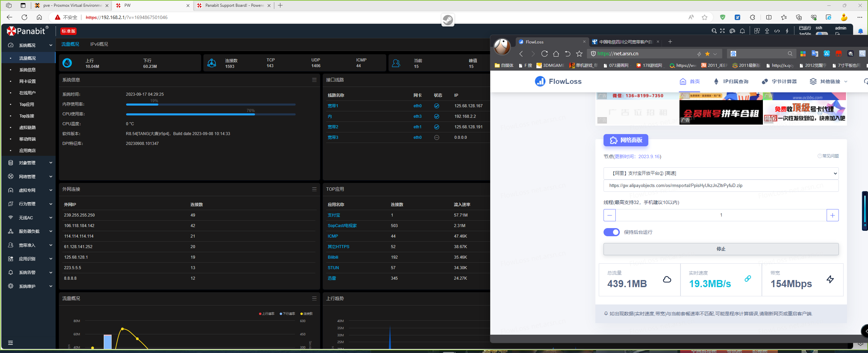Screen dimensions: 868x353
Task: Open the 其他链接 dropdown in FlowLoss nav
Action: tap(829, 81)
